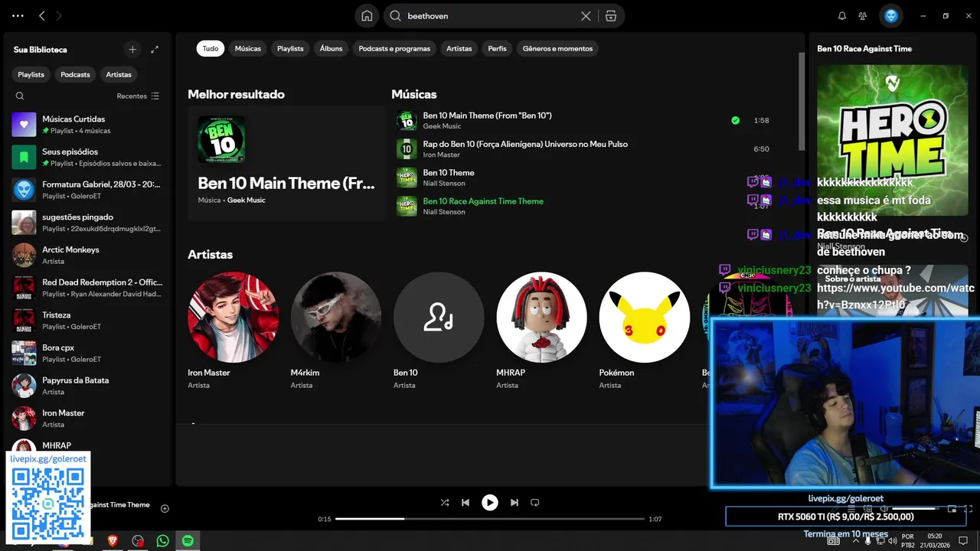Open Ben 10 artist card
This screenshot has width=980, height=551.
(439, 331)
